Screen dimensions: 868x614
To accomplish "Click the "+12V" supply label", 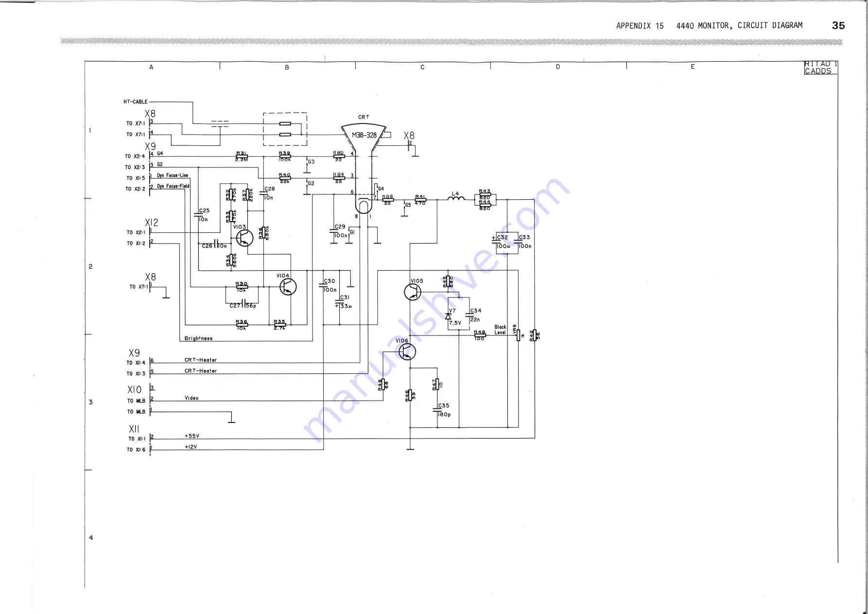I will (x=191, y=447).
